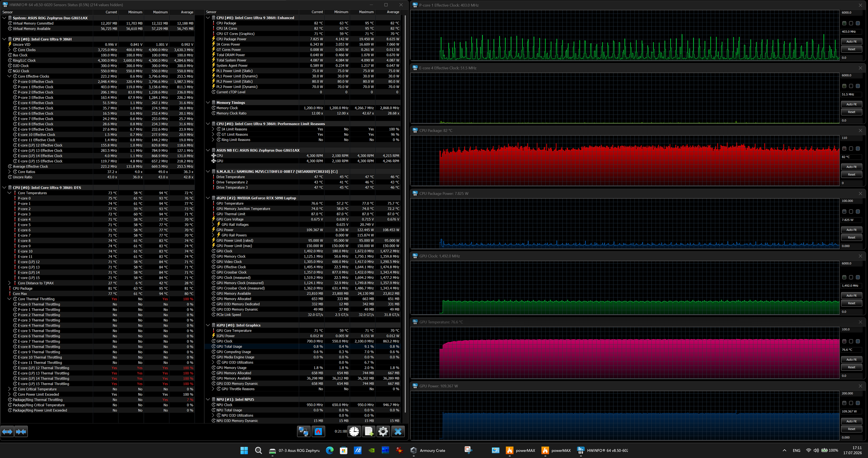The width and height of the screenshot is (868, 458).
Task: Expand the Core Clocks row
Action: click(10, 50)
